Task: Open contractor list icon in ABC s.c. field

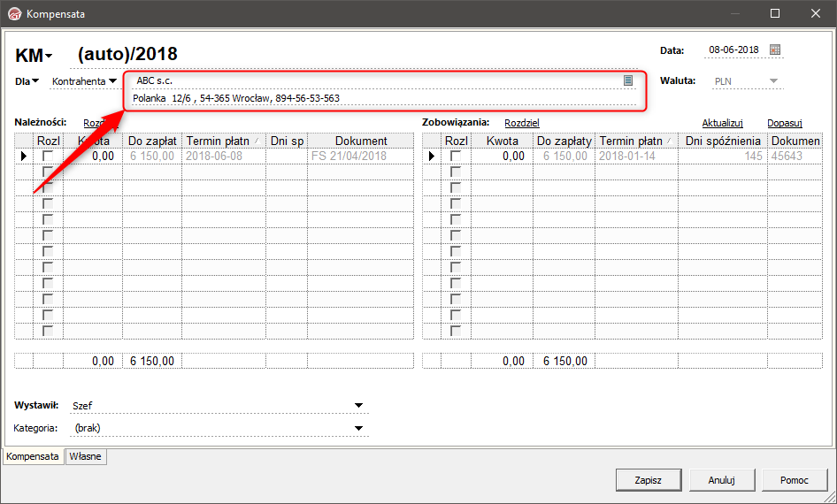Action: point(628,80)
